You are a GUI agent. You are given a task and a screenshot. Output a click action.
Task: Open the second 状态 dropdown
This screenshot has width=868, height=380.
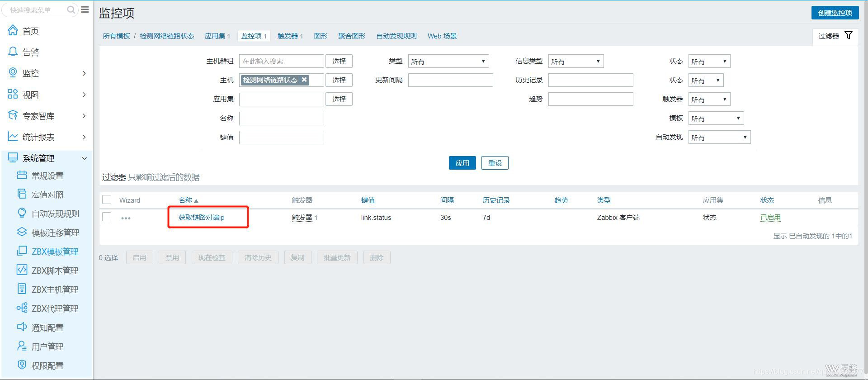click(x=706, y=80)
